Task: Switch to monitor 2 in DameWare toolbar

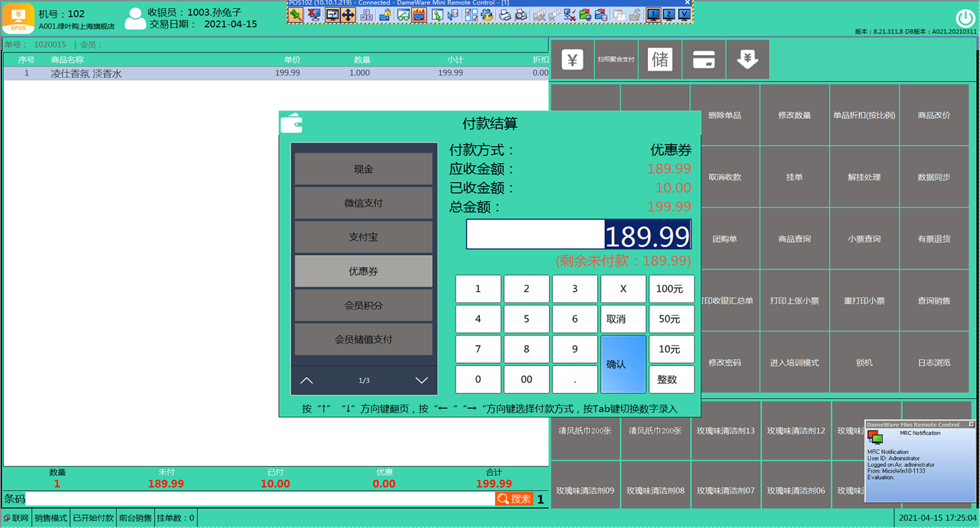Action: click(669, 15)
